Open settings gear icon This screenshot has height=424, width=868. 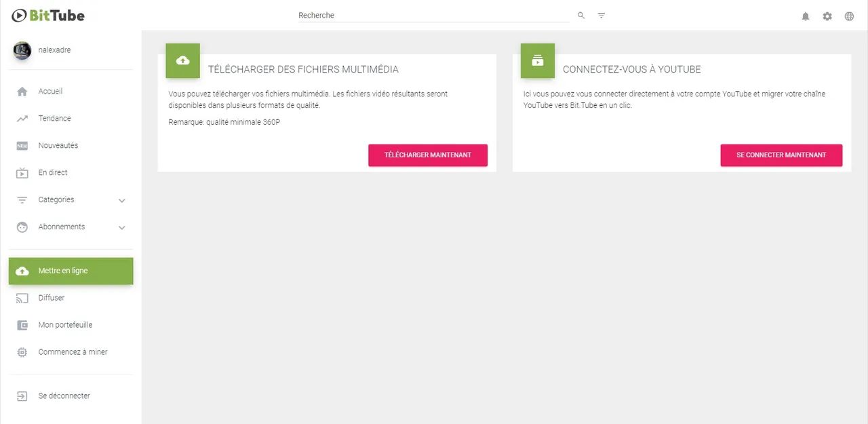827,16
